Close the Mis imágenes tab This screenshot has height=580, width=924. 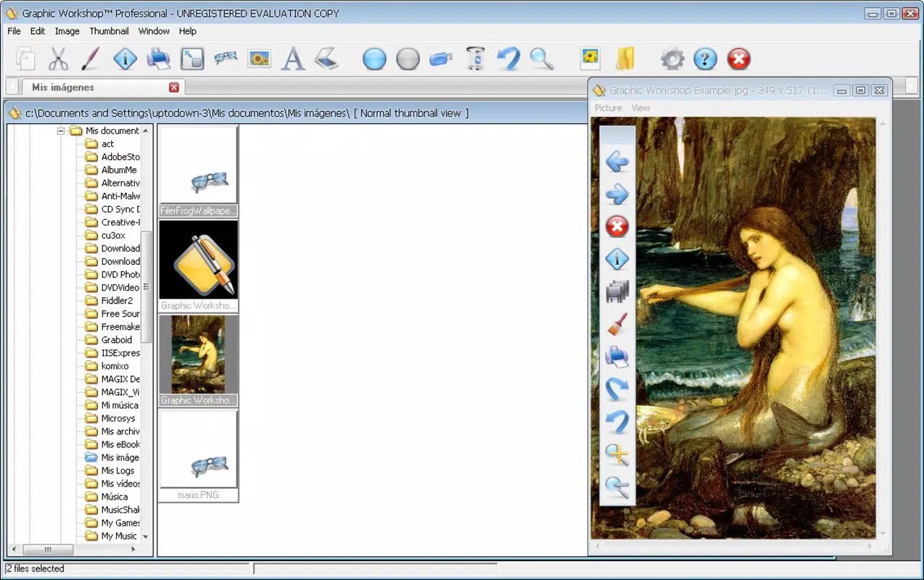click(174, 87)
